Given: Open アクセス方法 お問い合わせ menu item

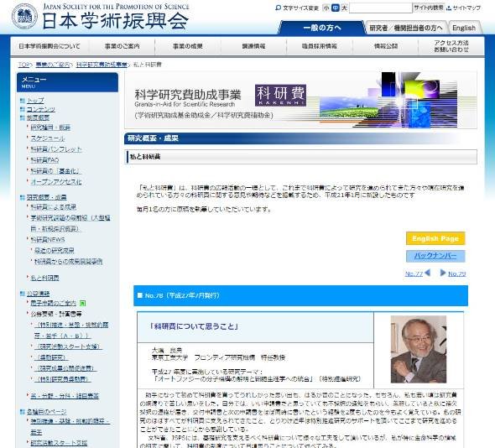Looking at the screenshot, I should coord(451,46).
